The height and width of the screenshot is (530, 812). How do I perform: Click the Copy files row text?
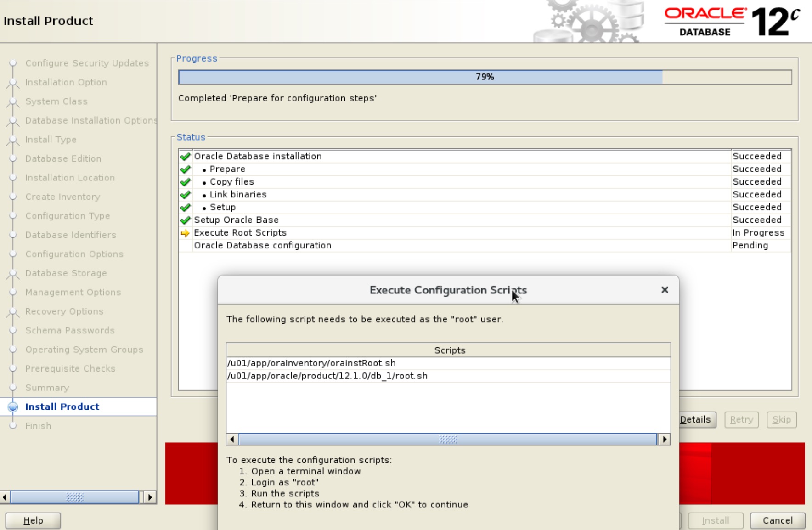231,182
